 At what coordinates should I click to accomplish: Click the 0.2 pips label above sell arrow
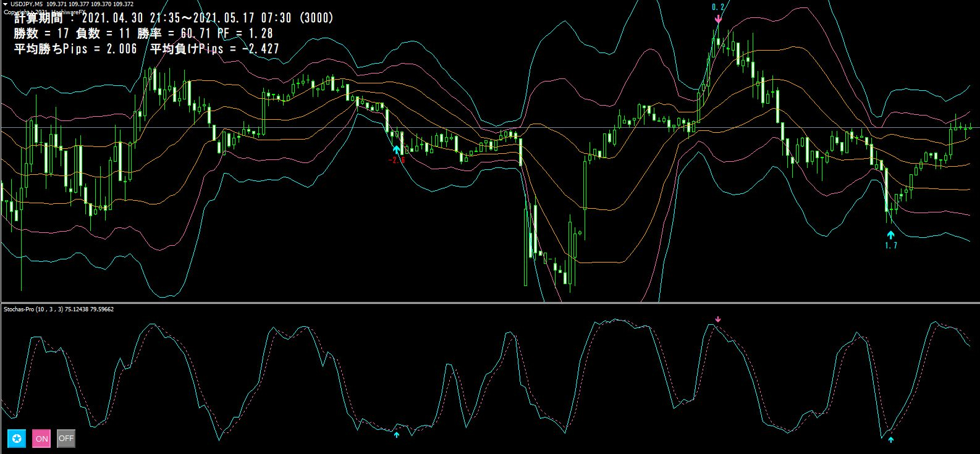pyautogui.click(x=718, y=7)
